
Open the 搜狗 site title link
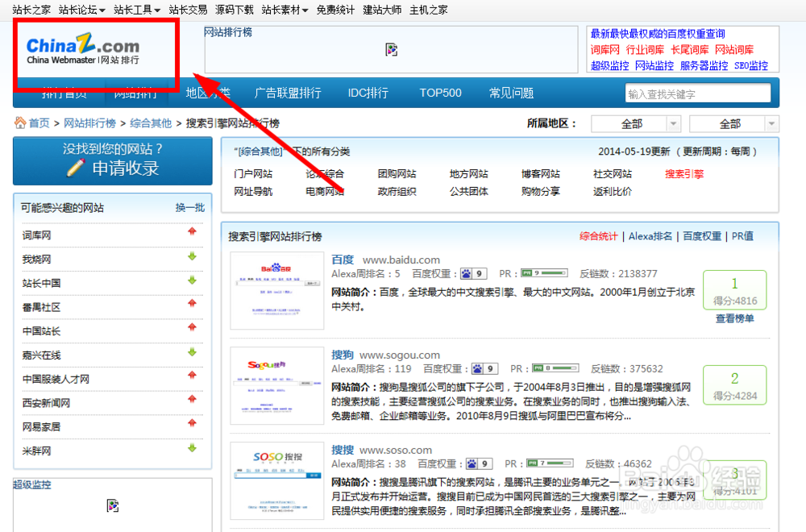[343, 355]
